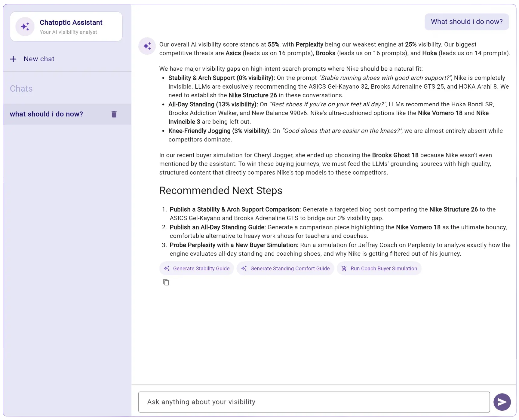Click the send message arrow button

click(502, 402)
